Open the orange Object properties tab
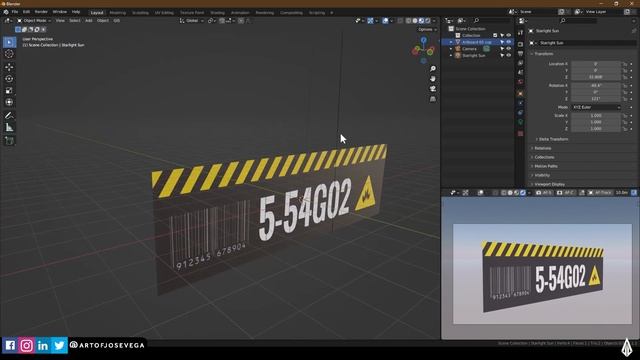The height and width of the screenshot is (360, 640). (520, 93)
